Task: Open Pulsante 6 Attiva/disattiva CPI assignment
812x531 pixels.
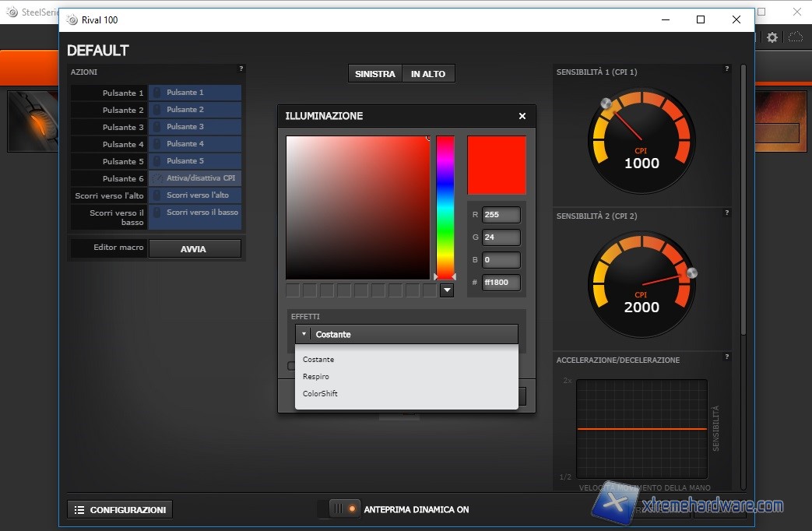Action: [195, 178]
